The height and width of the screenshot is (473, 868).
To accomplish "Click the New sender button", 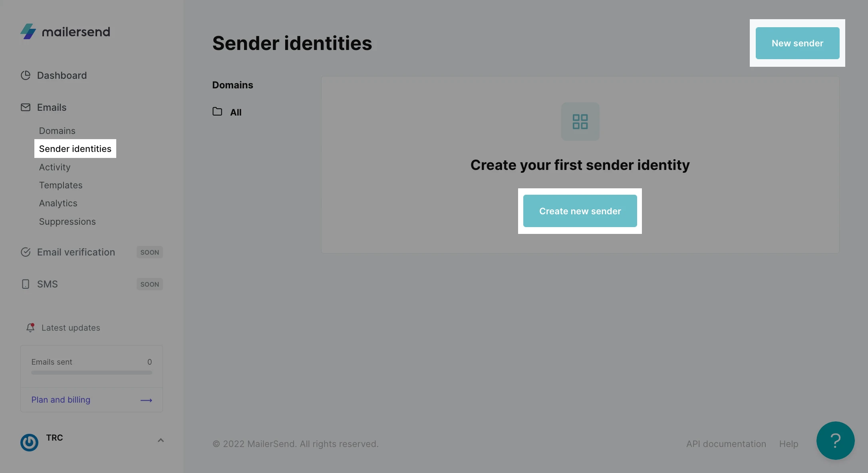I will [x=797, y=43].
